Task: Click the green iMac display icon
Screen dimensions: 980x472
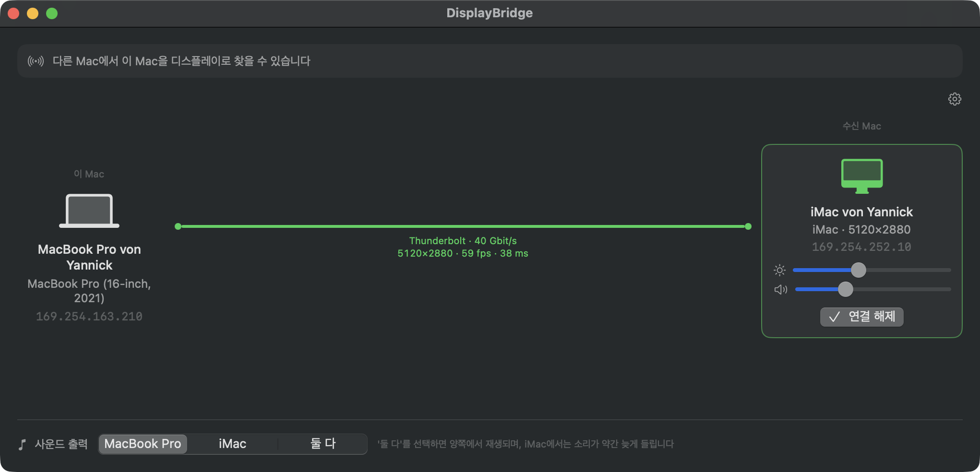Action: [x=862, y=176]
